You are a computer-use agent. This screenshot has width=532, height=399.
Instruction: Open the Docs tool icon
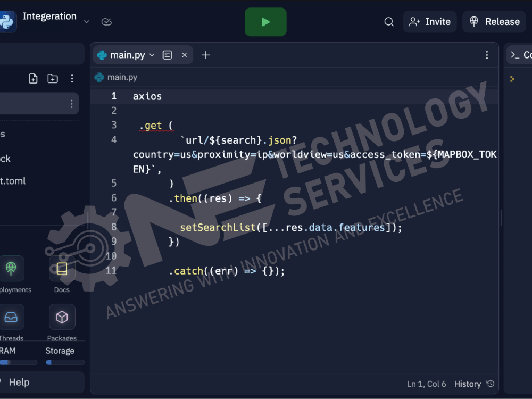[x=62, y=268]
